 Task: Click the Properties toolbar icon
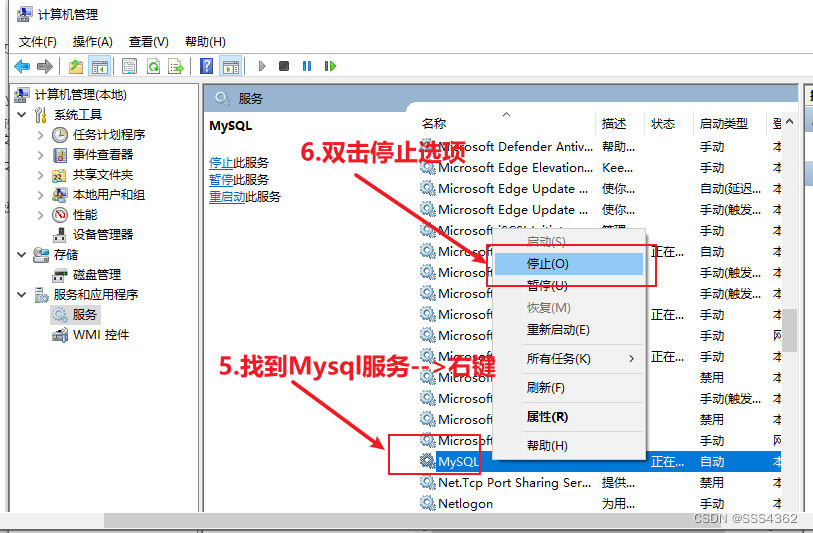click(129, 66)
